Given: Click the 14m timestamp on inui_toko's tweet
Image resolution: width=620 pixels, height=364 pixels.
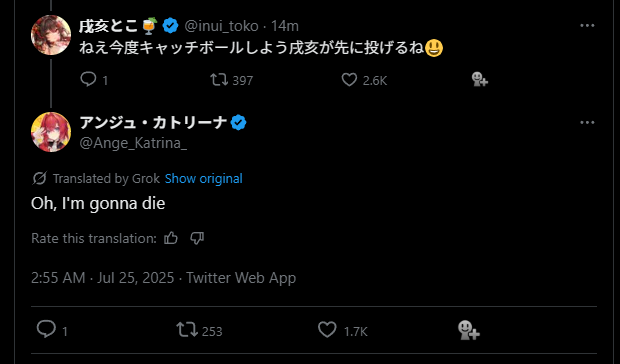Looking at the screenshot, I should click(285, 26).
